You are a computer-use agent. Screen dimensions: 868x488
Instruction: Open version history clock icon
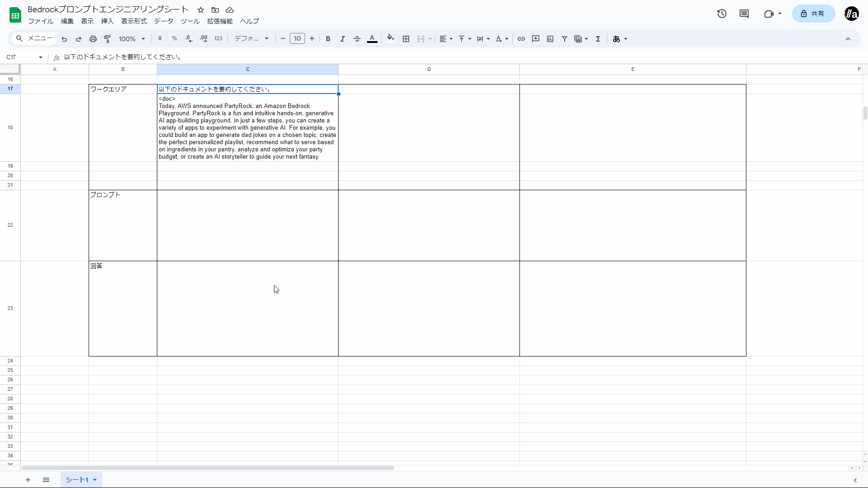click(x=722, y=14)
